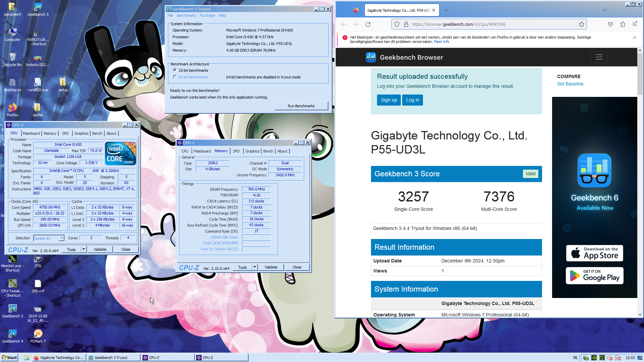Open the setfsb folder icon
Image resolution: width=644 pixels, height=362 pixels.
[x=38, y=110]
